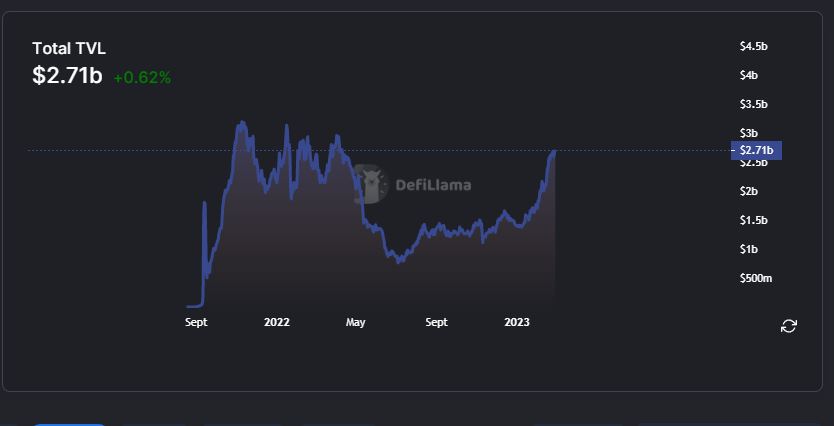Click the chart refresh icon

coord(788,326)
